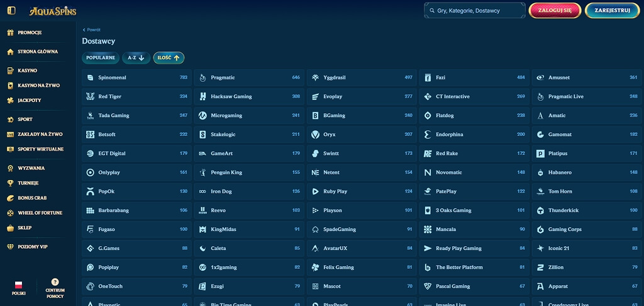Screen dimensions: 644x306
Task: Select the BGaming provider entry
Action: coord(362,116)
